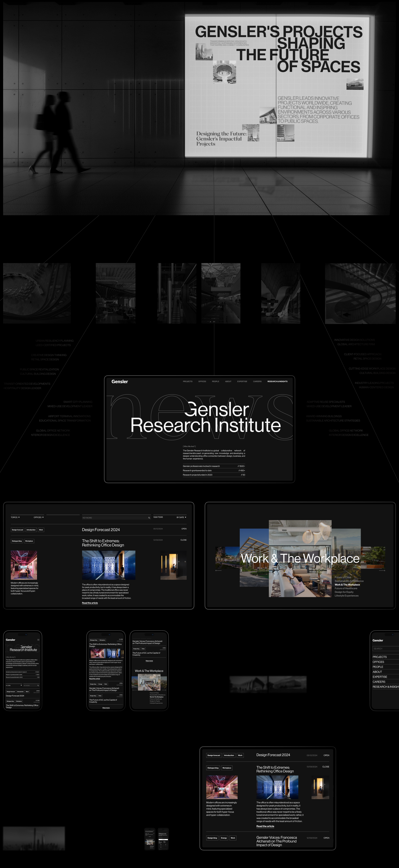Open the Design Forecast 2024 entry via OPEN

184,529
